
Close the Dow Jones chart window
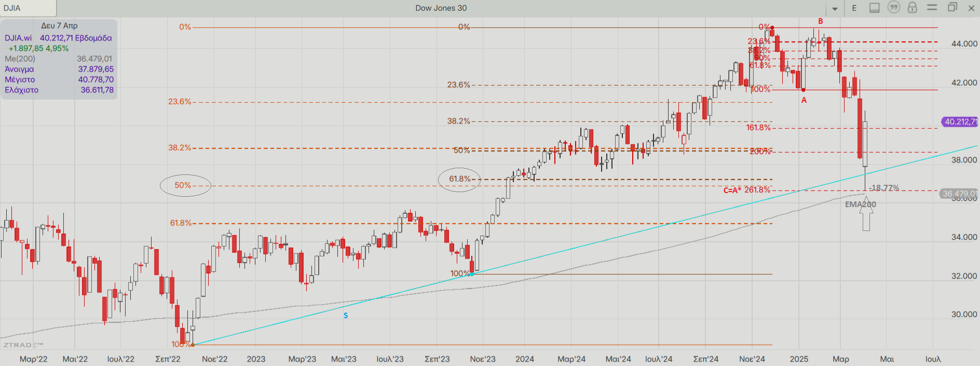pos(971,8)
